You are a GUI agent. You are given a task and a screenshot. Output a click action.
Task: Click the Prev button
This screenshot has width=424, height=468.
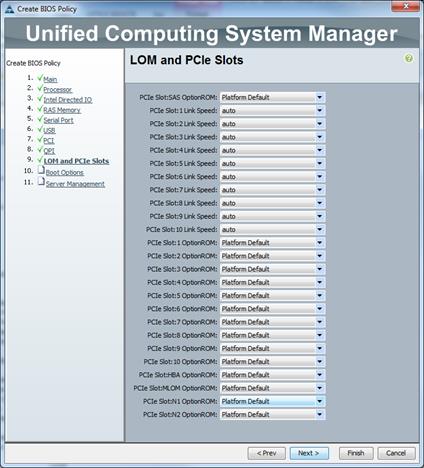[266, 453]
